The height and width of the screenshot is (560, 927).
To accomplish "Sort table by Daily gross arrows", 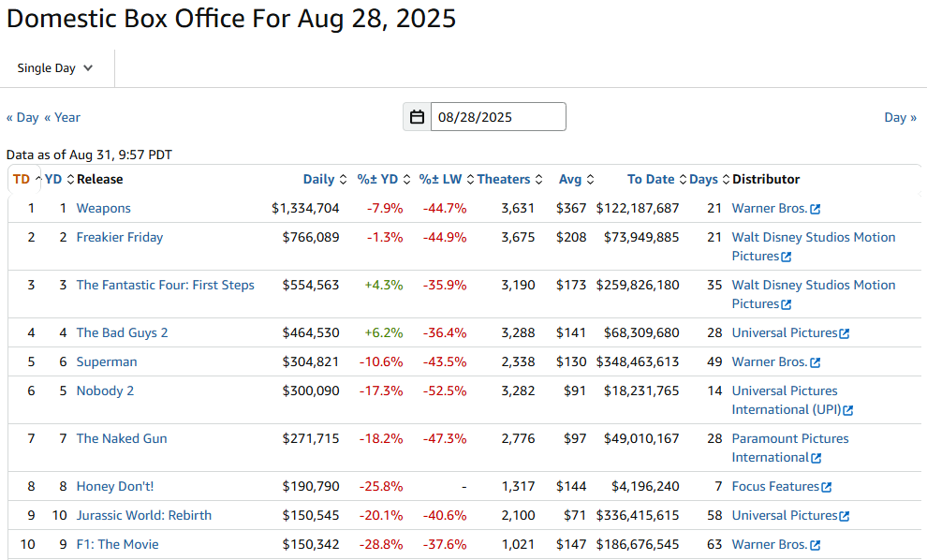I will pyautogui.click(x=343, y=179).
